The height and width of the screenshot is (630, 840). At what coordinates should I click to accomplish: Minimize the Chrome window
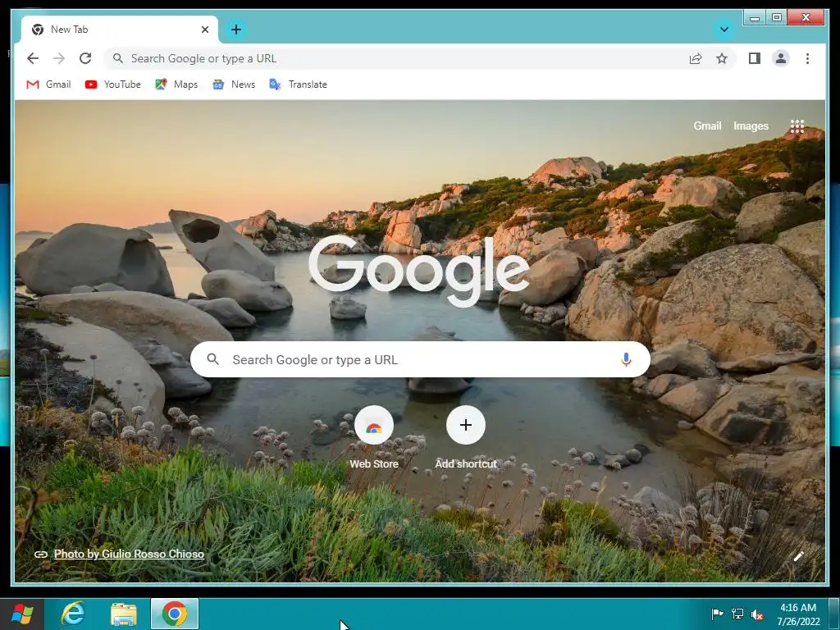click(755, 18)
